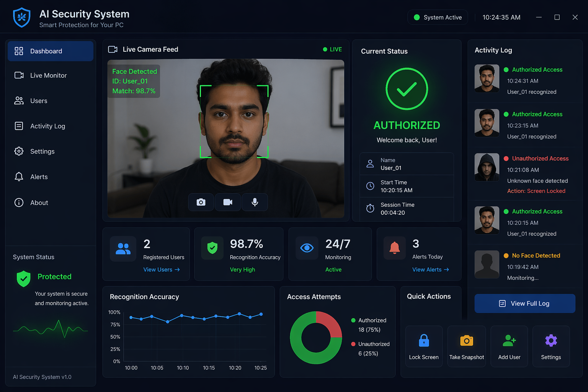Capture photo with camera feed snapshot button
This screenshot has width=588, height=392.
coord(201,202)
